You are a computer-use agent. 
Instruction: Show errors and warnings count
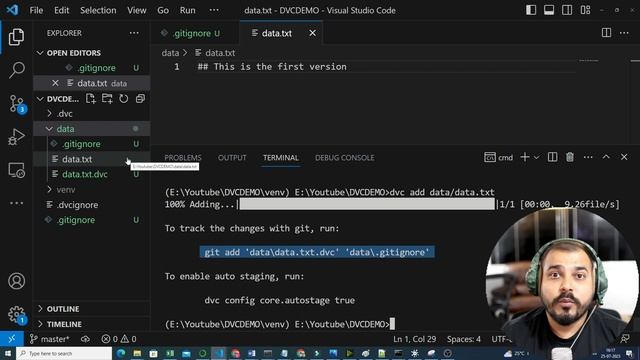(x=119, y=339)
